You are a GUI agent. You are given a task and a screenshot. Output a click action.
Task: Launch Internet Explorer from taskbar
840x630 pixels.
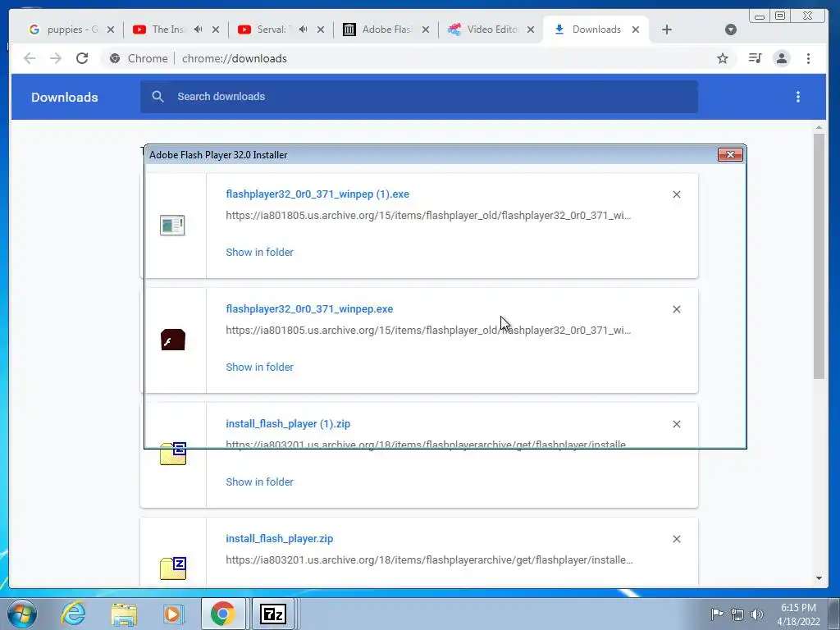[x=73, y=614]
